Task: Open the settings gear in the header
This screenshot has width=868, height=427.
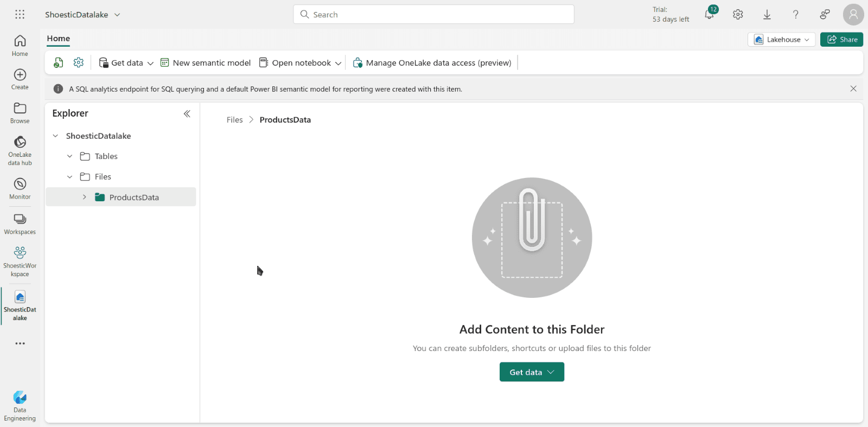Action: coord(738,15)
